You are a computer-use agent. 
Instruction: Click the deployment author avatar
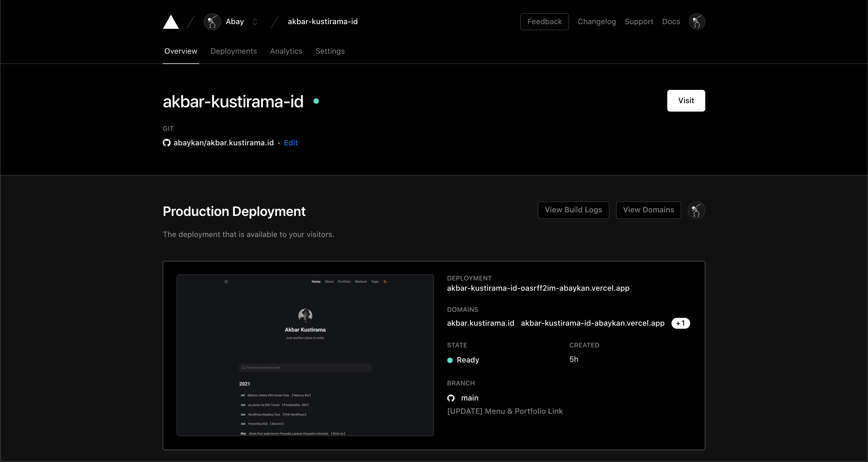click(x=696, y=210)
